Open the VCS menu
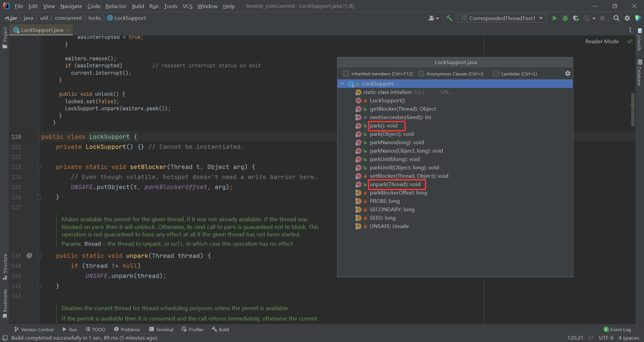644x342 pixels. [x=187, y=6]
